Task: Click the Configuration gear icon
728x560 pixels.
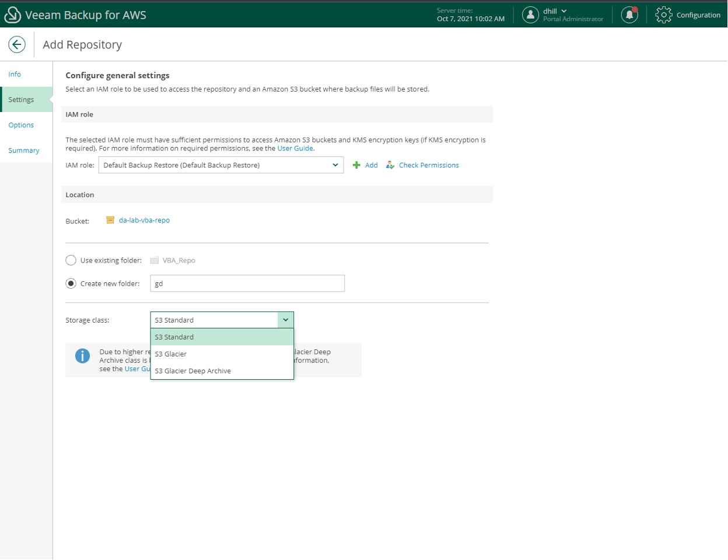Action: [664, 15]
